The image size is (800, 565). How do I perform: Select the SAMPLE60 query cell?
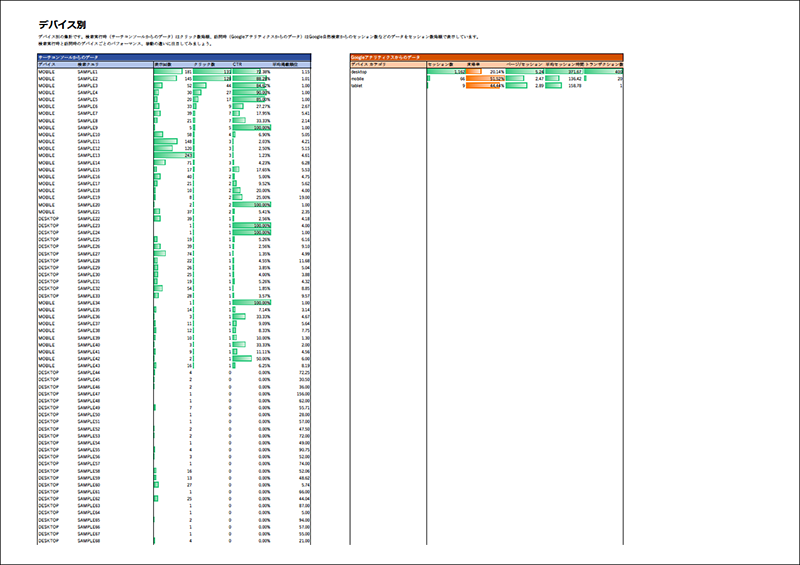point(89,485)
